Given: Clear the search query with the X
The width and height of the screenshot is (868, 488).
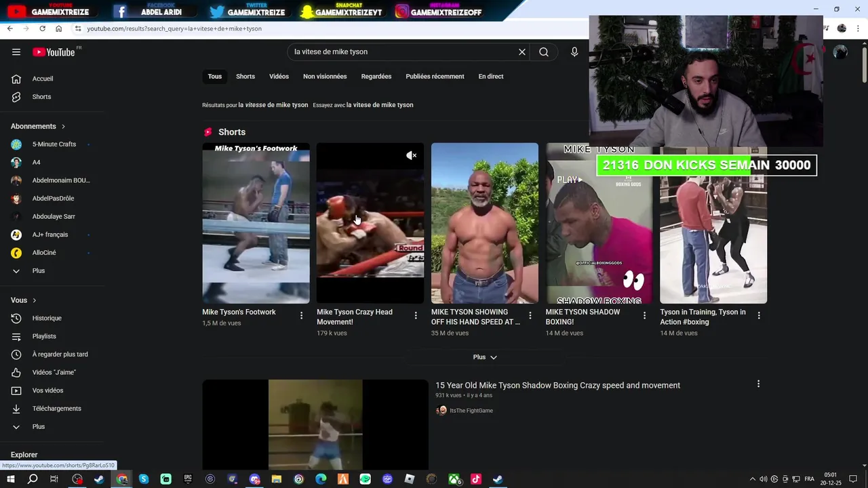Looking at the screenshot, I should 522,52.
